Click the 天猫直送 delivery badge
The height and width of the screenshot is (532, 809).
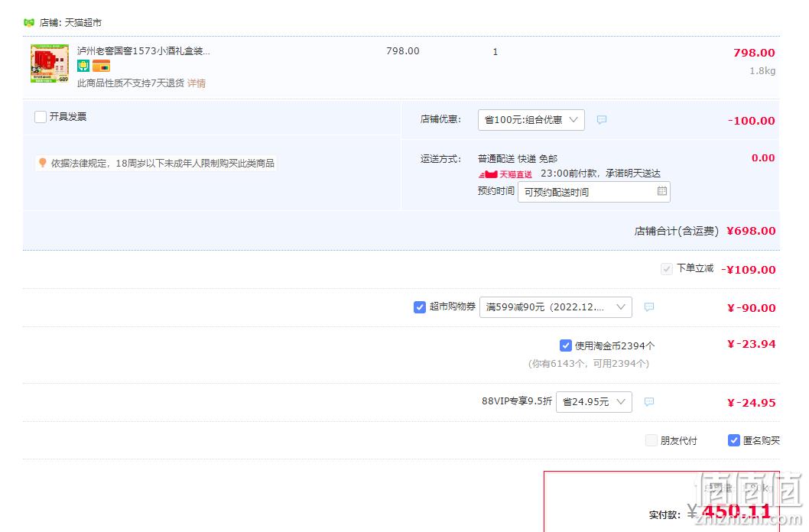tap(505, 174)
